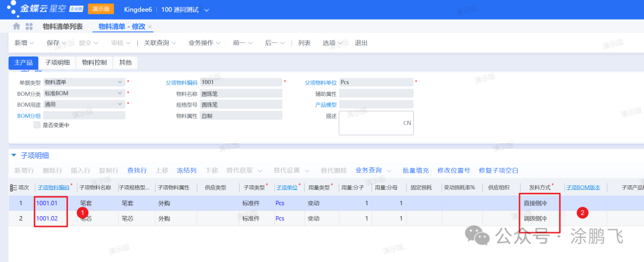644x262 pixels.
Task: Open the BOM用途 dropdown
Action: pyautogui.click(x=119, y=104)
